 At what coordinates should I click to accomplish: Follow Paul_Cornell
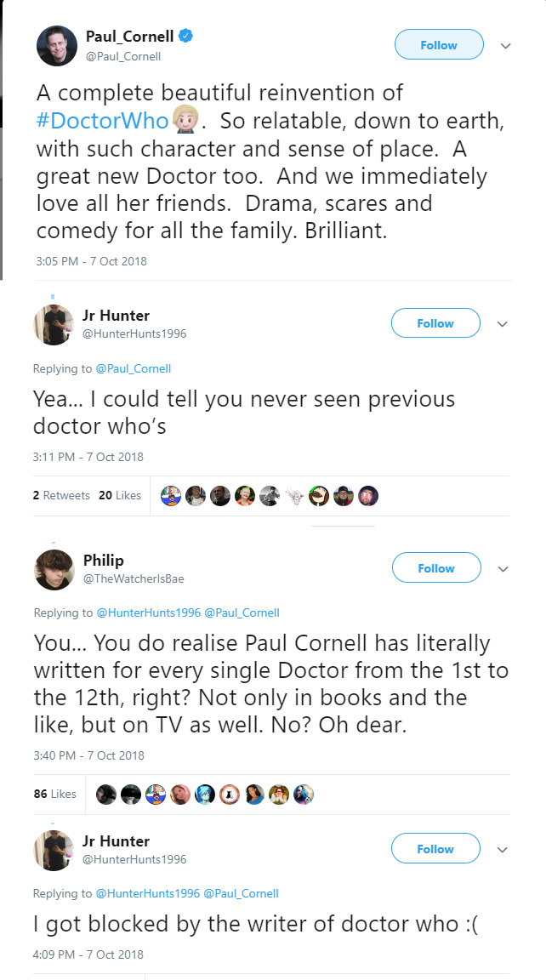click(x=439, y=45)
